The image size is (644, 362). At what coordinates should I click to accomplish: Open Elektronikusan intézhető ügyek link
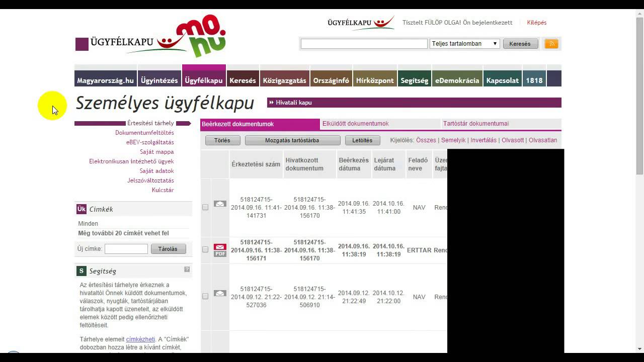[x=131, y=161]
